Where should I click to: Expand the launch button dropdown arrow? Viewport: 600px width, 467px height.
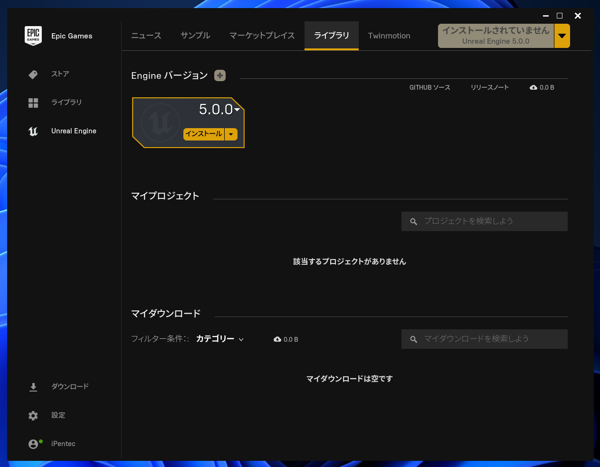pyautogui.click(x=562, y=36)
